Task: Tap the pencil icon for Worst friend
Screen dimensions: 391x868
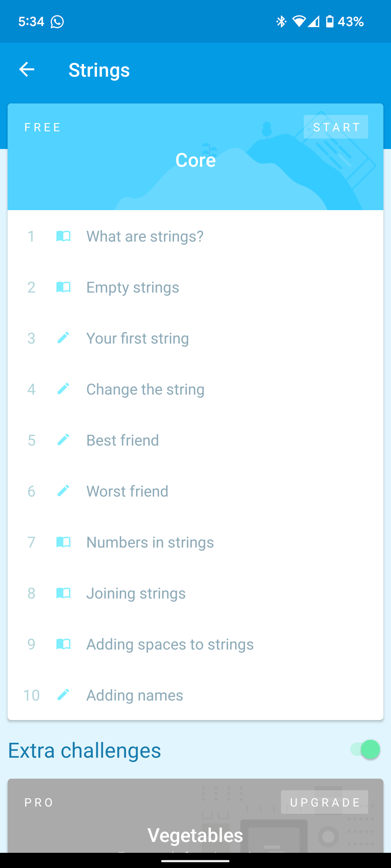Action: [x=63, y=491]
